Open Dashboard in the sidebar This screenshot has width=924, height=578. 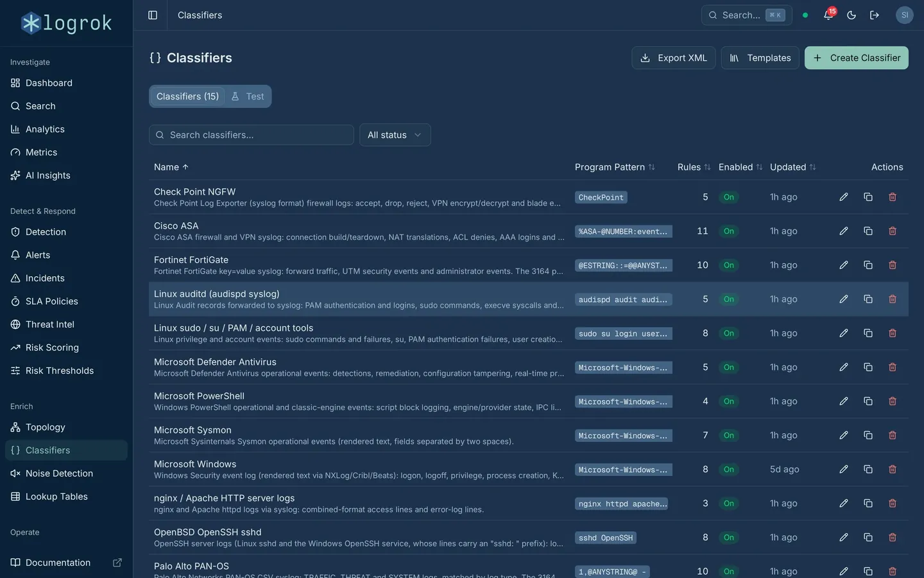pos(66,83)
